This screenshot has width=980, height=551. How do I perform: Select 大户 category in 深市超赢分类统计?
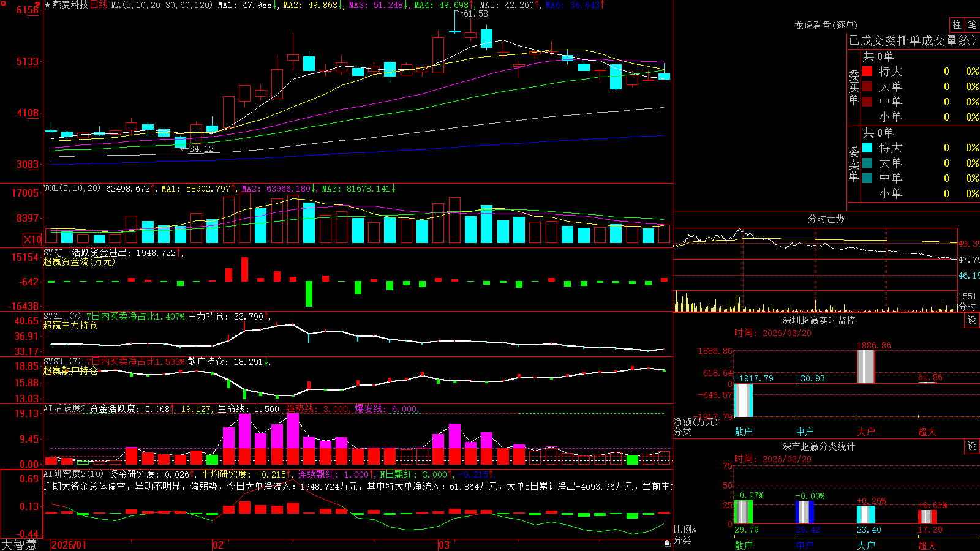click(x=866, y=545)
